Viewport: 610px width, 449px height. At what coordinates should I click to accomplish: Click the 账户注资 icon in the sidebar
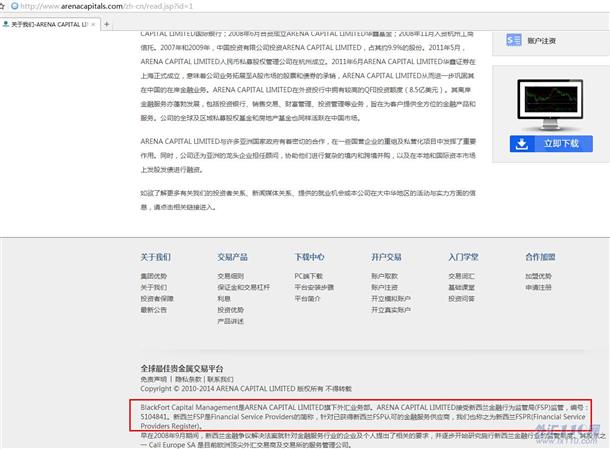[x=514, y=40]
